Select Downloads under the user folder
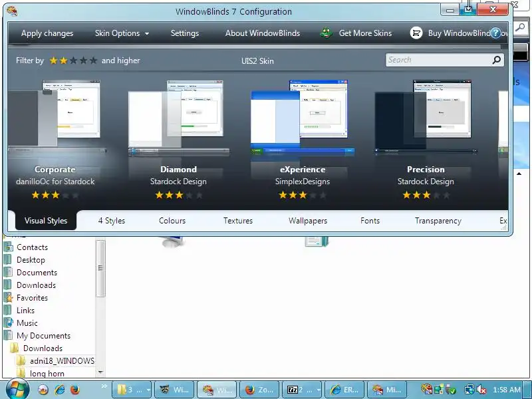Screen dimensions: 532x399 (36, 285)
